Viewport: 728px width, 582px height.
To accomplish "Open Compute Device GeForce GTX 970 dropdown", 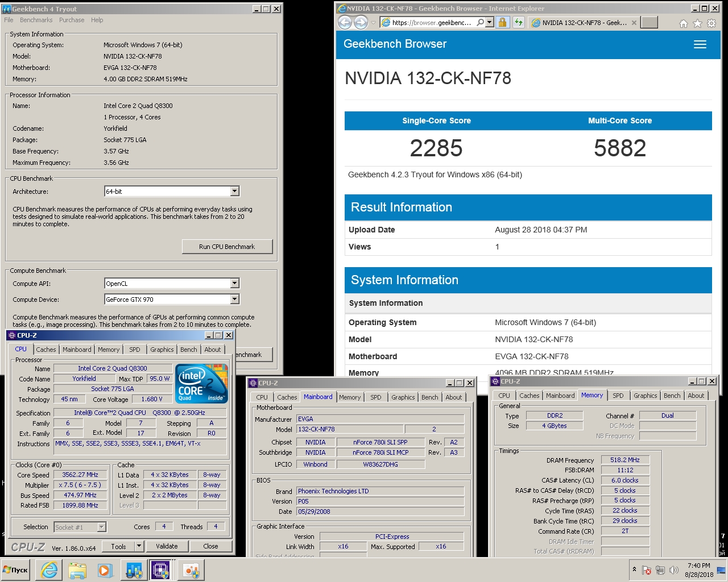I will pos(235,299).
